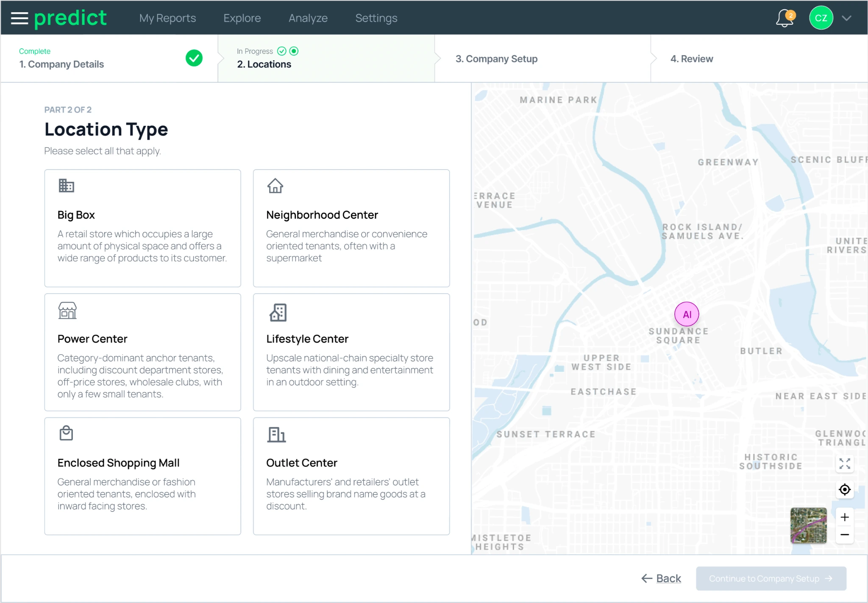Zoom in on the map
Screen dimensions: 868x603
tap(845, 517)
